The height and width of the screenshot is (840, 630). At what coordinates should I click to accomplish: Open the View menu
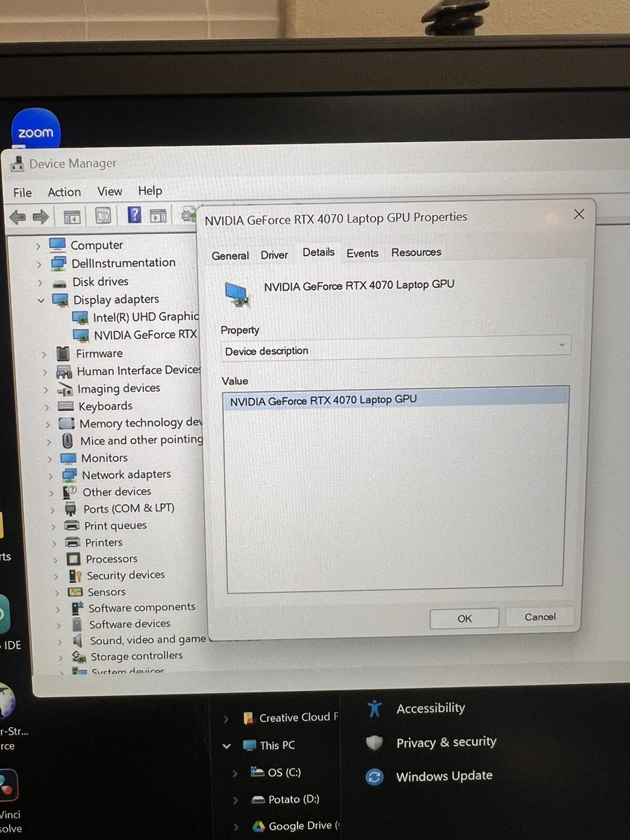109,191
